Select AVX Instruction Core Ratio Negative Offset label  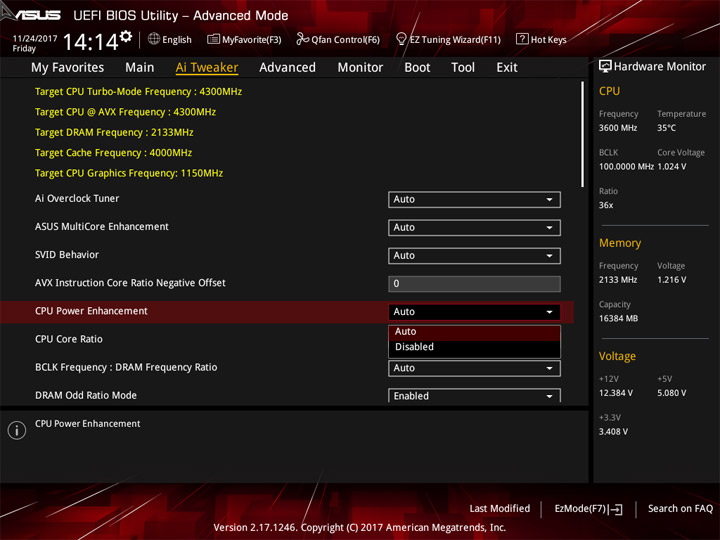click(x=130, y=283)
